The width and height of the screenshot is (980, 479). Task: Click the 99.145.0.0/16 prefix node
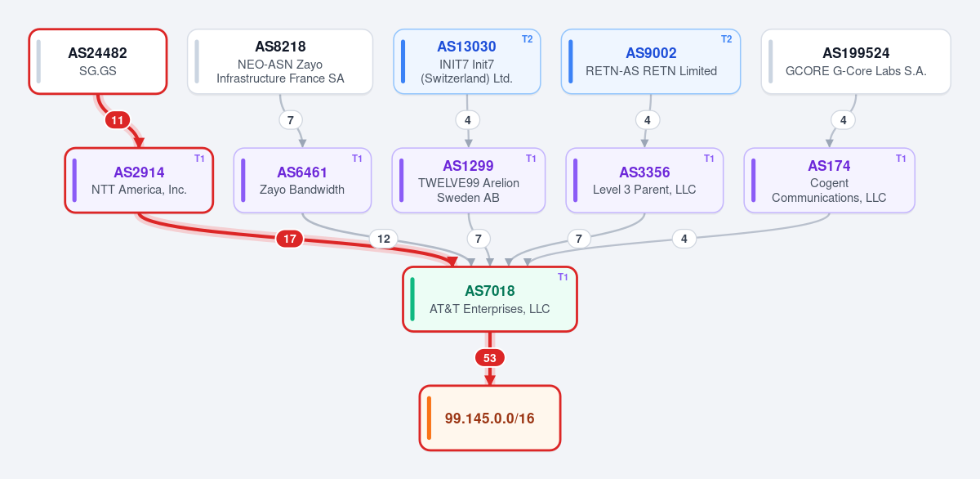[490, 418]
